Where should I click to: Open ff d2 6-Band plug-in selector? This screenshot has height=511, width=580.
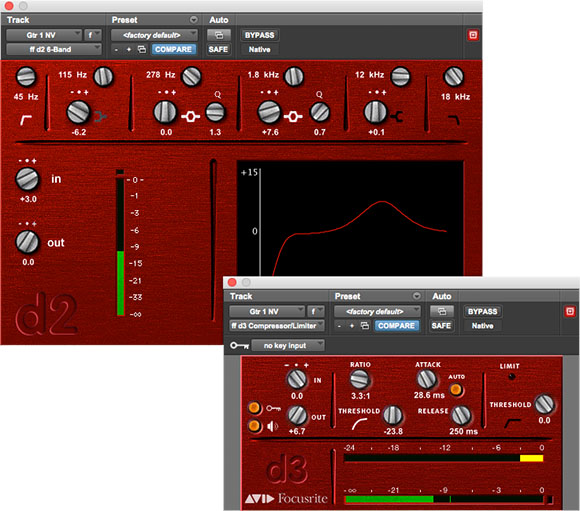[54, 49]
